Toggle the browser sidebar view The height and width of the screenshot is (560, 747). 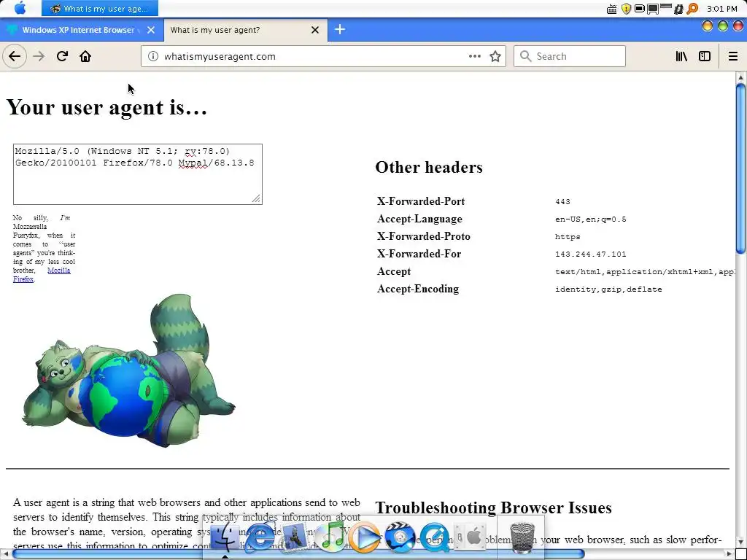[x=705, y=56]
